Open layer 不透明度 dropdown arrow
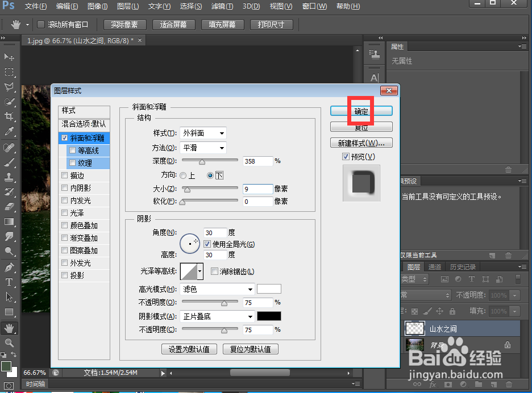Image resolution: width=532 pixels, height=393 pixels. [x=515, y=295]
